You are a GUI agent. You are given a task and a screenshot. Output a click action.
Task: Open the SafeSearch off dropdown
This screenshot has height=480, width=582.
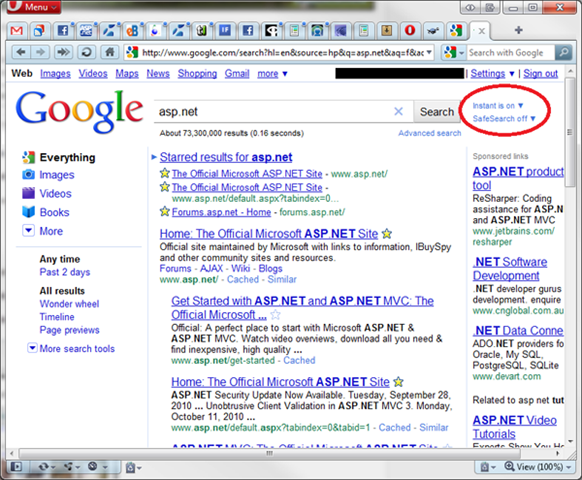click(x=504, y=119)
